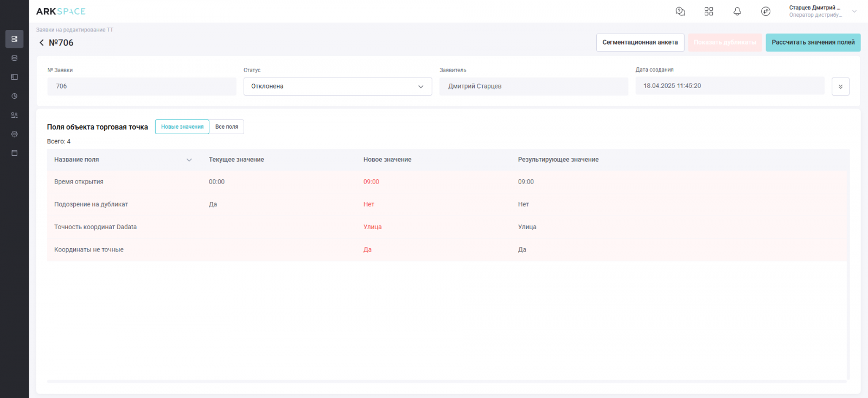
Task: Open "Название поля" column sort chevron
Action: tap(189, 160)
